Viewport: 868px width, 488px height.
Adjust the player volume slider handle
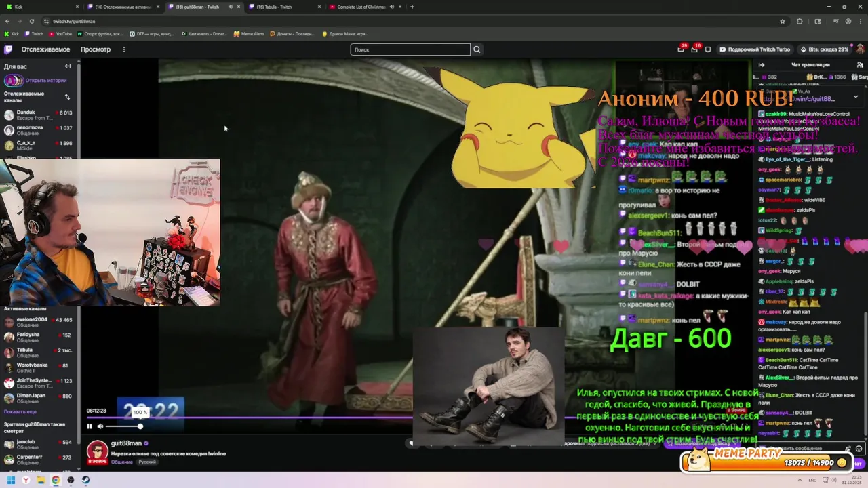(x=140, y=426)
